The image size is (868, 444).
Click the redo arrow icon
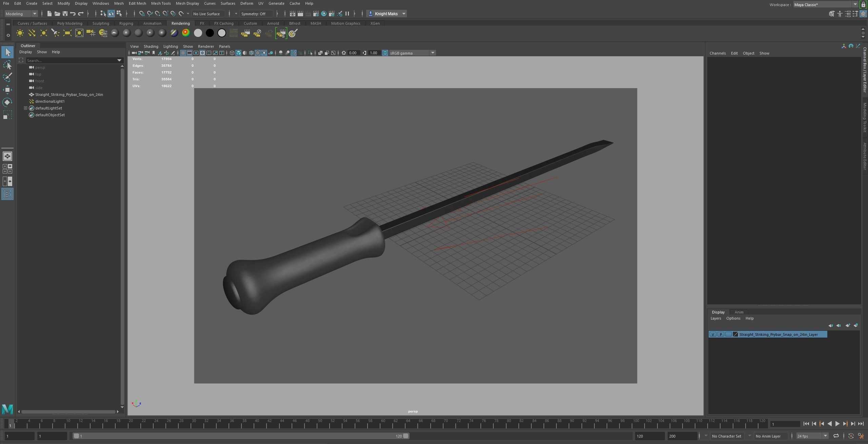(81, 14)
